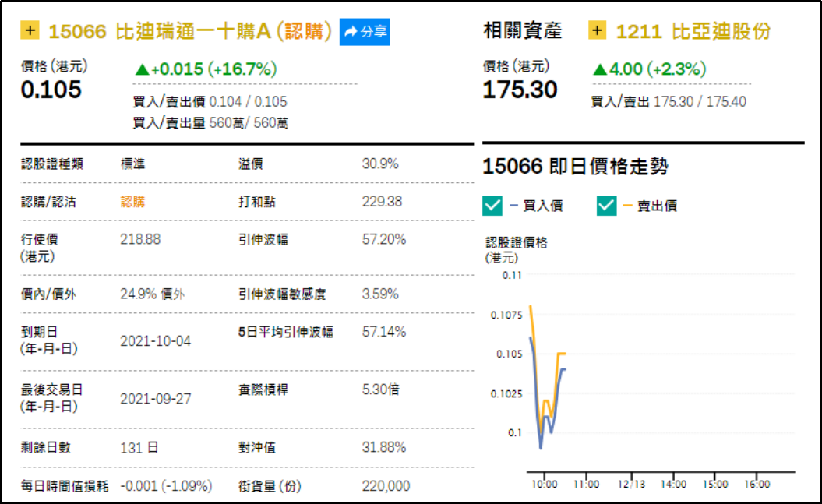The image size is (822, 504).
Task: Click the 12/13 time axis label
Action: (x=631, y=484)
